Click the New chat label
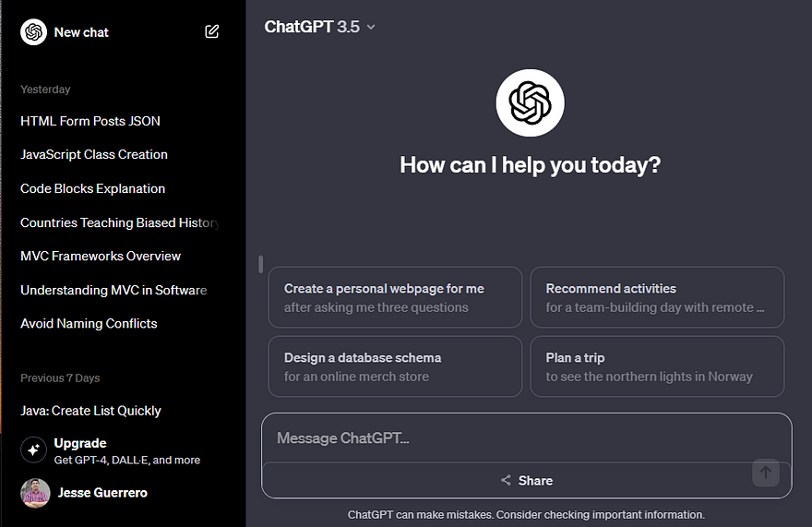Screen dimensions: 812x527 [81, 32]
